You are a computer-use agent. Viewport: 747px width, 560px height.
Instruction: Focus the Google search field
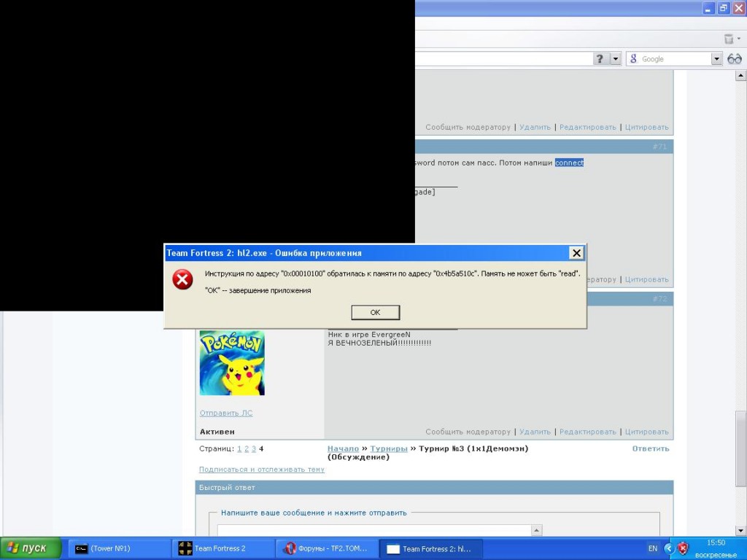[674, 58]
